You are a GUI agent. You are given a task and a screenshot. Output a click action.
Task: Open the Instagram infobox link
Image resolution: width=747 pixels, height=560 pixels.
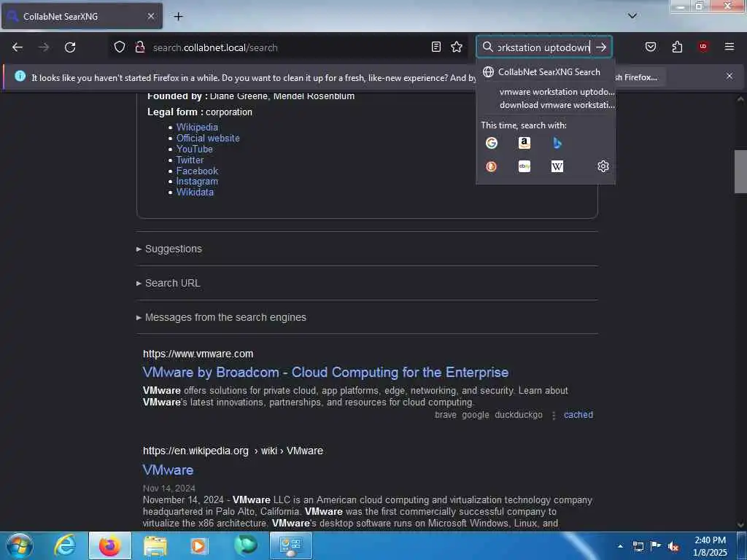pyautogui.click(x=197, y=182)
